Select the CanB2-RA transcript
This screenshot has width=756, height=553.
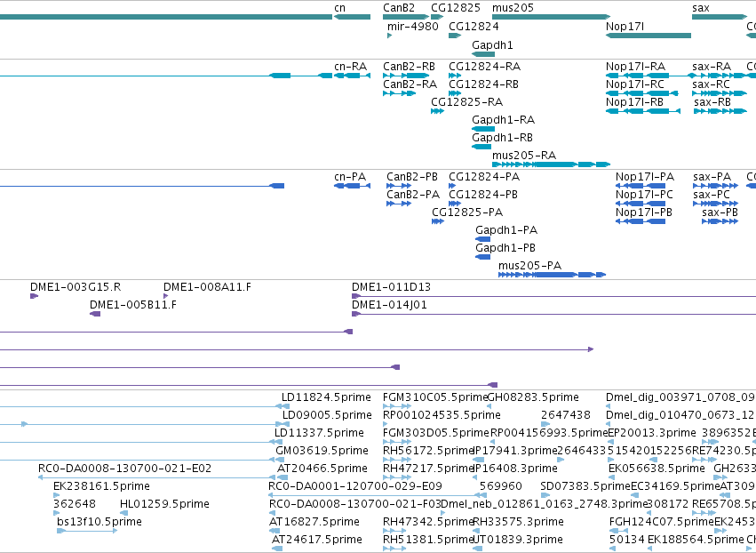click(399, 93)
